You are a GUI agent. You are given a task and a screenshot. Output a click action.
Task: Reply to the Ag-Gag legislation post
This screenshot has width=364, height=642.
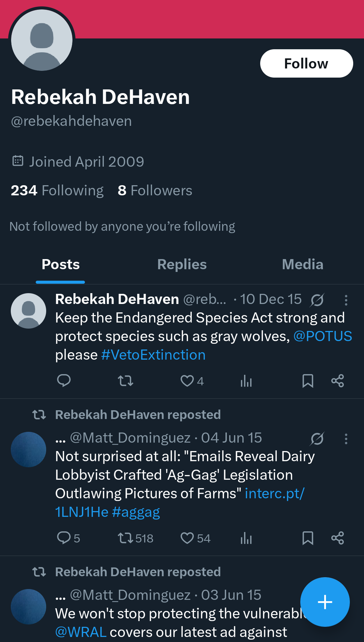(x=64, y=538)
